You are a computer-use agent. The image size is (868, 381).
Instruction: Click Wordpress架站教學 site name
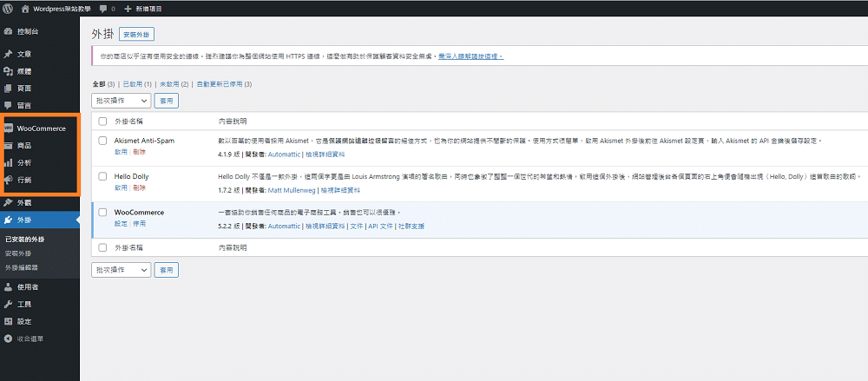(62, 9)
